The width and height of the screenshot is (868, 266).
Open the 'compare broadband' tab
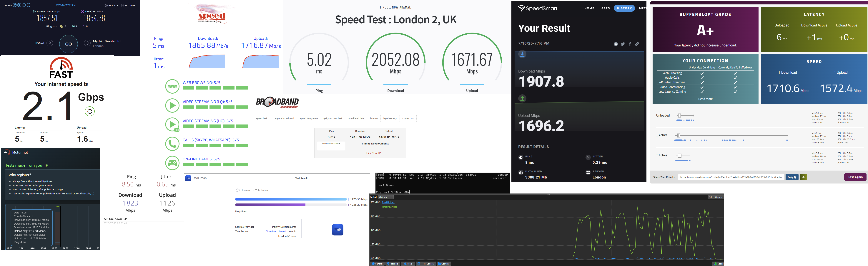coord(283,118)
